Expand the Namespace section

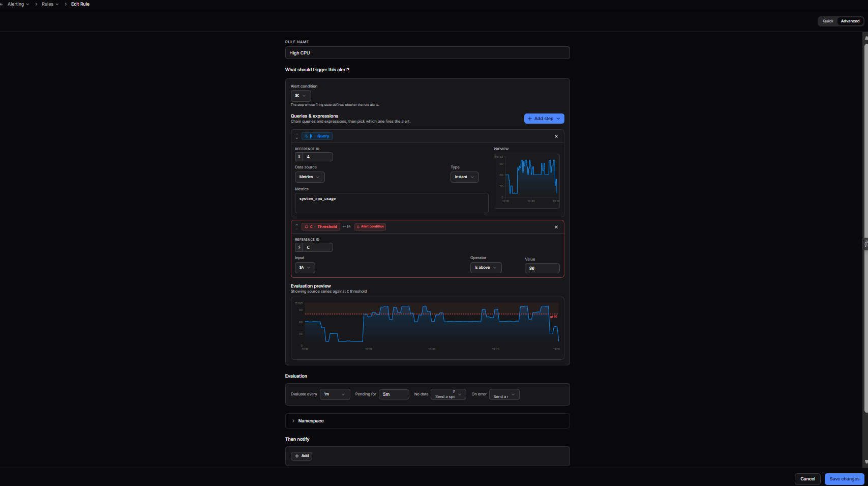click(427, 421)
